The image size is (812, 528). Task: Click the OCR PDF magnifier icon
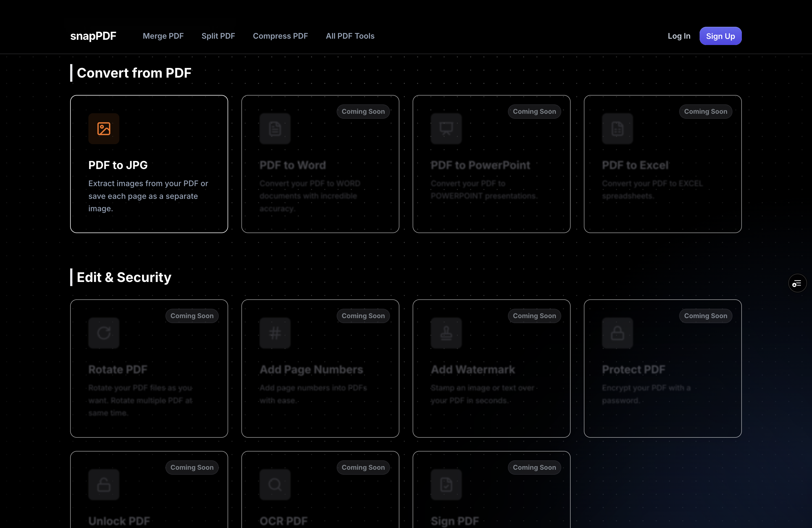[x=275, y=484]
